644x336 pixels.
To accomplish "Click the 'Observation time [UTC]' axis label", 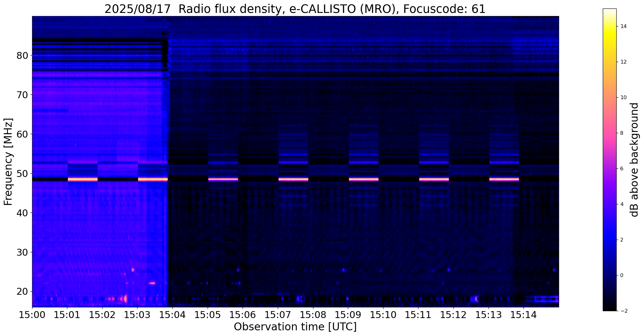I will click(x=295, y=327).
